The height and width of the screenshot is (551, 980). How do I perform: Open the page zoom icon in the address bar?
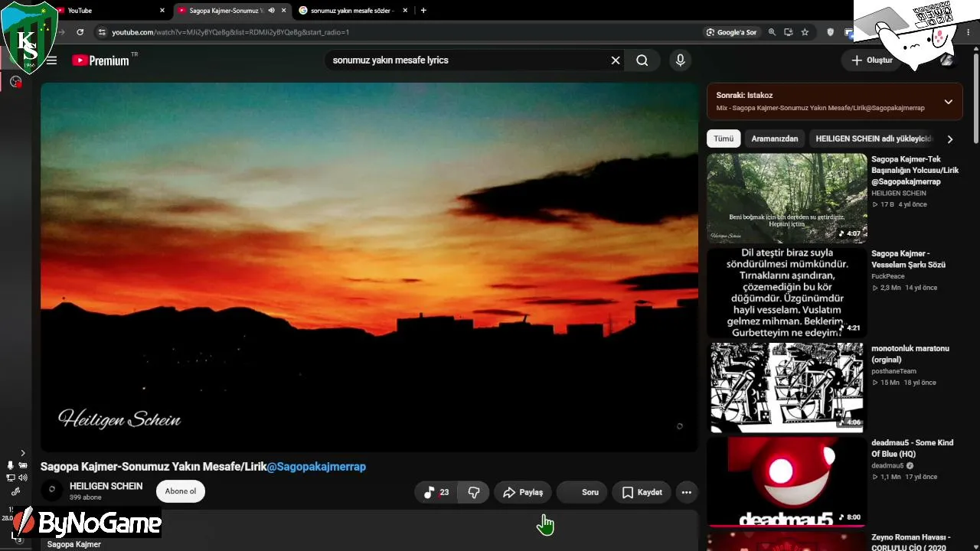(x=772, y=32)
